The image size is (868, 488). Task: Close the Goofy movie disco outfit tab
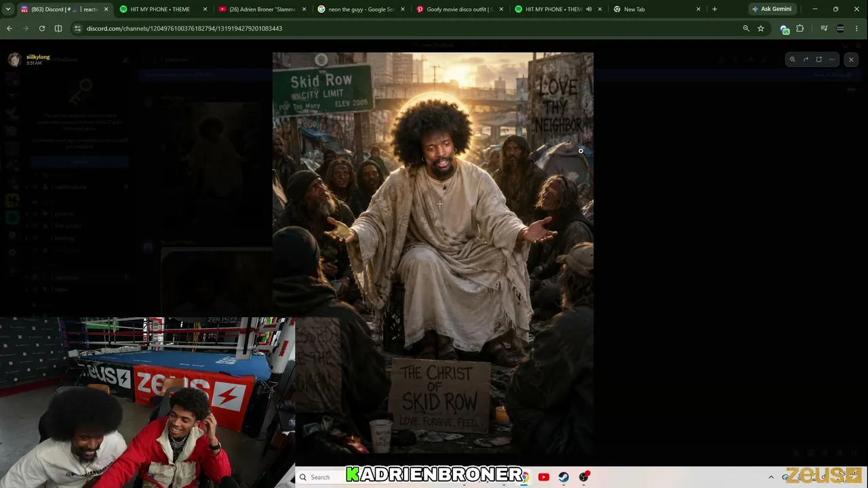[501, 9]
